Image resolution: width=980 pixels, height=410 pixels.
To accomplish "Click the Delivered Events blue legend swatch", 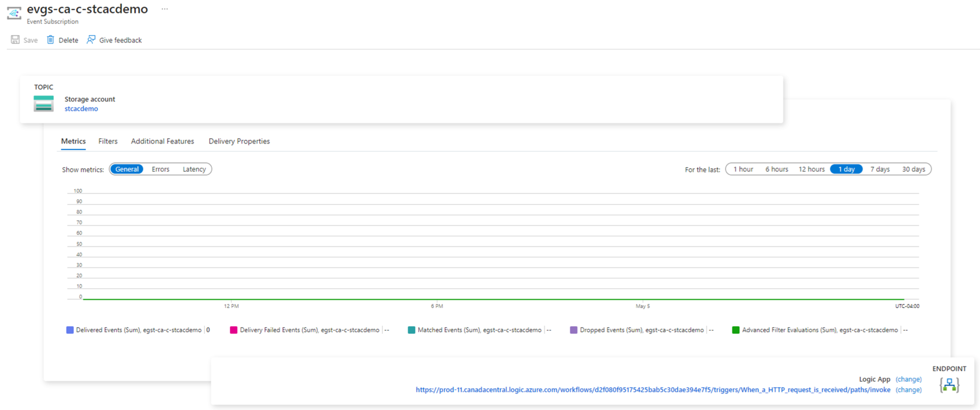I will pyautogui.click(x=70, y=330).
